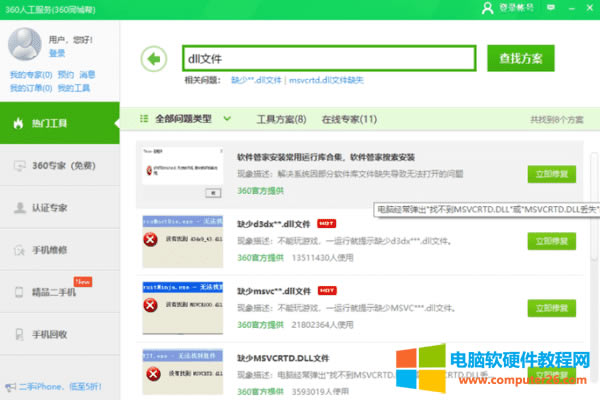
Task: Click the 360专家 (免费) sidebar icon
Action: click(x=19, y=165)
